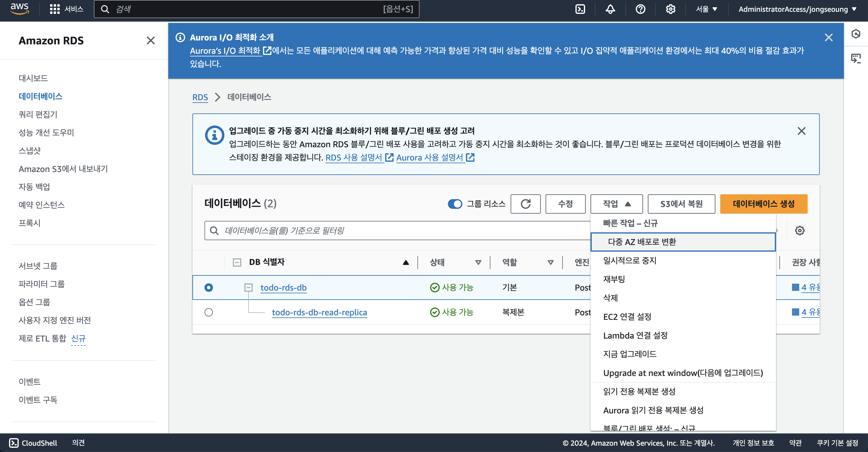
Task: Open table preferences gear icon
Action: (x=800, y=231)
